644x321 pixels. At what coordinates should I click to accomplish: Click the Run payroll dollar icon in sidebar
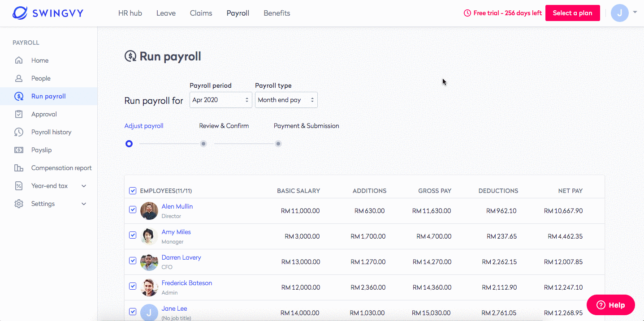tap(19, 96)
